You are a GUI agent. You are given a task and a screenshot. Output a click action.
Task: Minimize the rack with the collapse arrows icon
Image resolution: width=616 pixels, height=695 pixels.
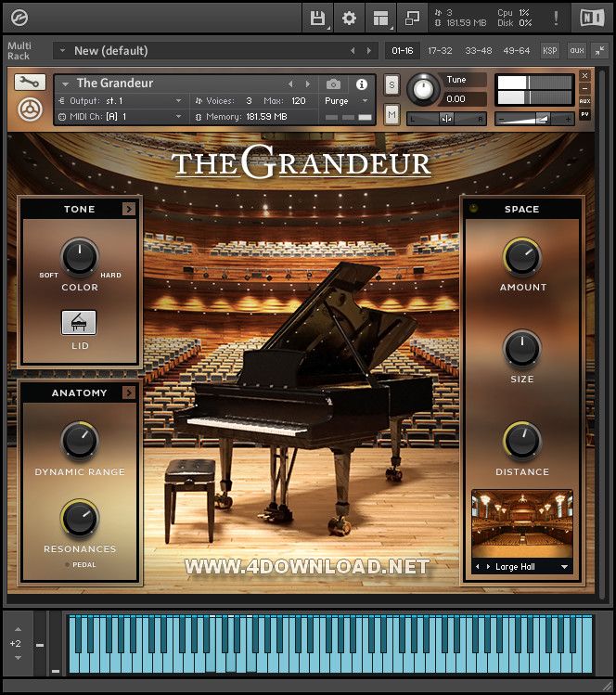599,50
